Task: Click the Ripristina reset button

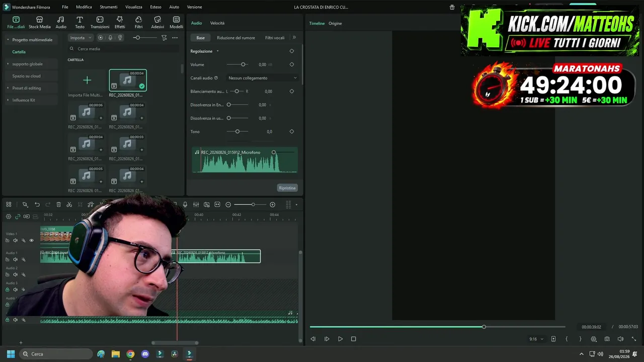Action: pyautogui.click(x=287, y=188)
